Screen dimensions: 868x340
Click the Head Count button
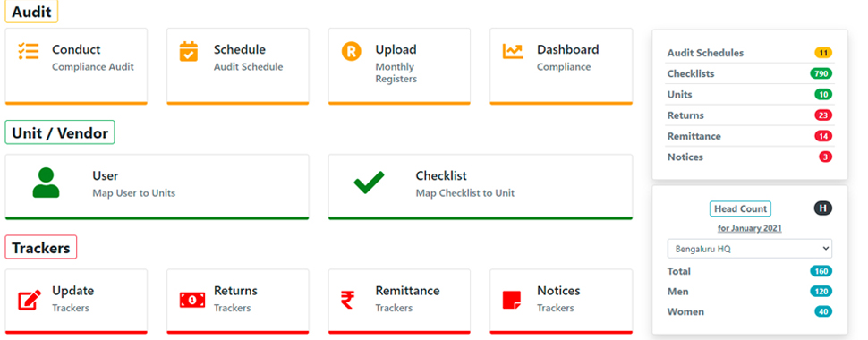740,208
